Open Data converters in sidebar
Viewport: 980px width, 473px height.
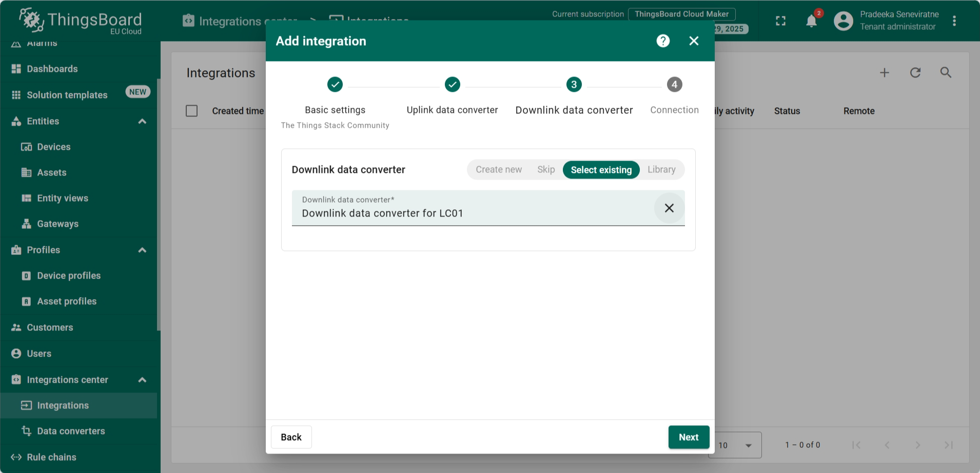click(79, 431)
